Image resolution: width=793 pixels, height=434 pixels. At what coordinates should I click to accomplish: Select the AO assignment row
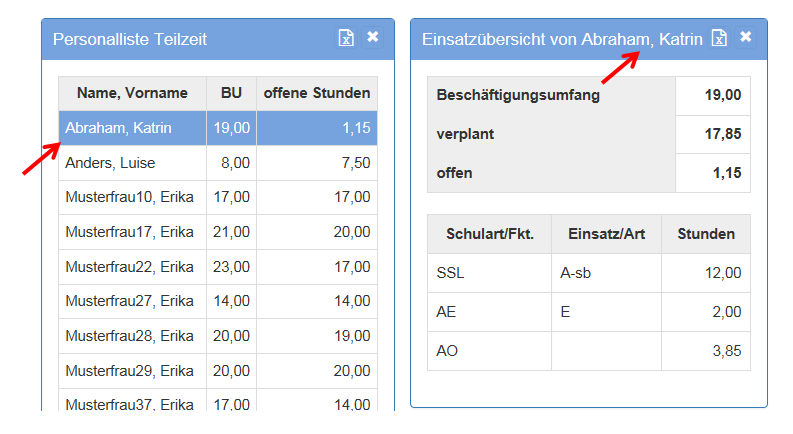tap(588, 352)
